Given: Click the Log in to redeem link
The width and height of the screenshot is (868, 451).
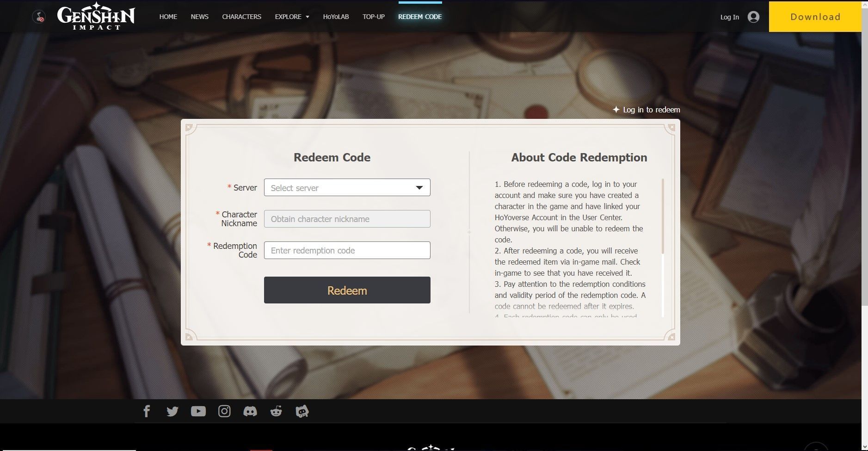Looking at the screenshot, I should coord(646,110).
